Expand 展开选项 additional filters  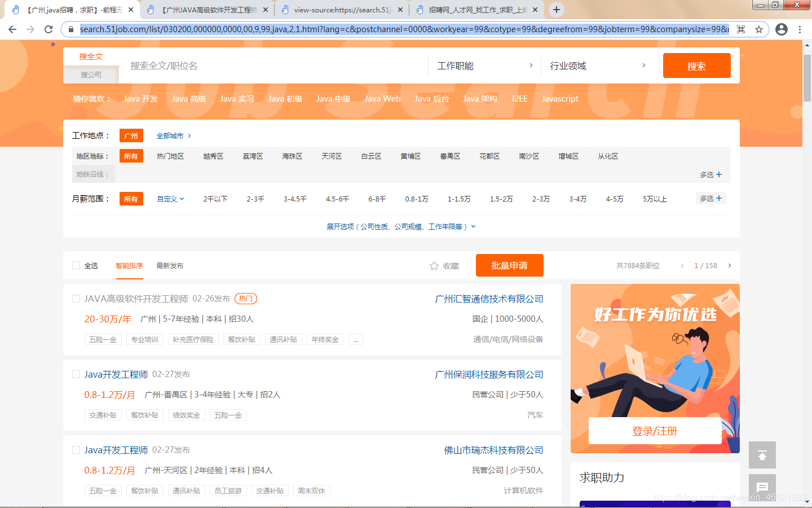click(x=401, y=227)
